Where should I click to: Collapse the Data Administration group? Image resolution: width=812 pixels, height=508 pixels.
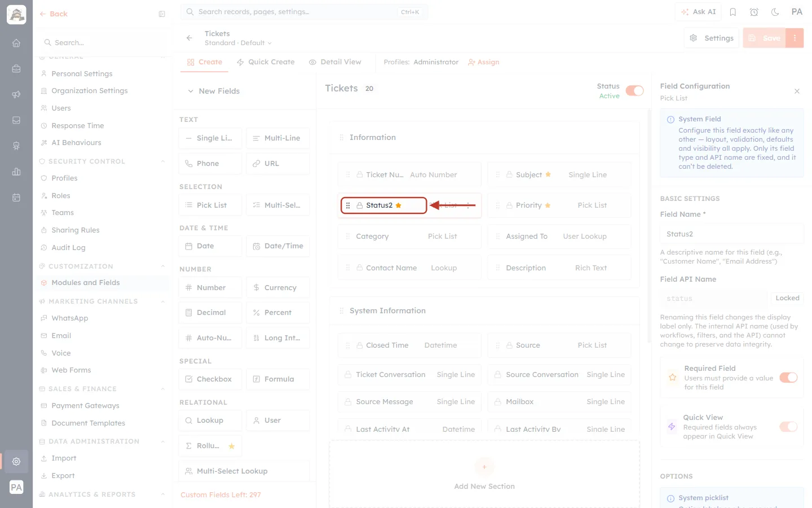click(163, 441)
